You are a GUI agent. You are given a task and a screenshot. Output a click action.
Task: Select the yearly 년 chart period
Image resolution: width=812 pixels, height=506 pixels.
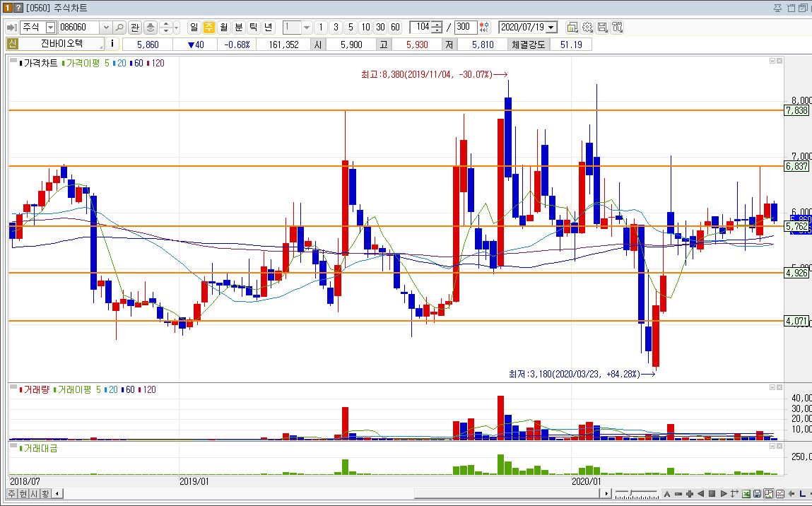[269, 27]
